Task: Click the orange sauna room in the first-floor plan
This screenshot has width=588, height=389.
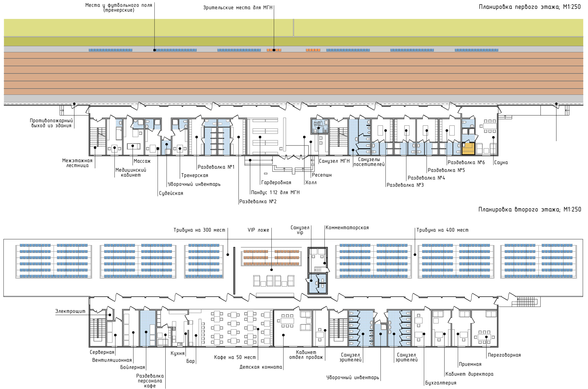Action: (468, 148)
